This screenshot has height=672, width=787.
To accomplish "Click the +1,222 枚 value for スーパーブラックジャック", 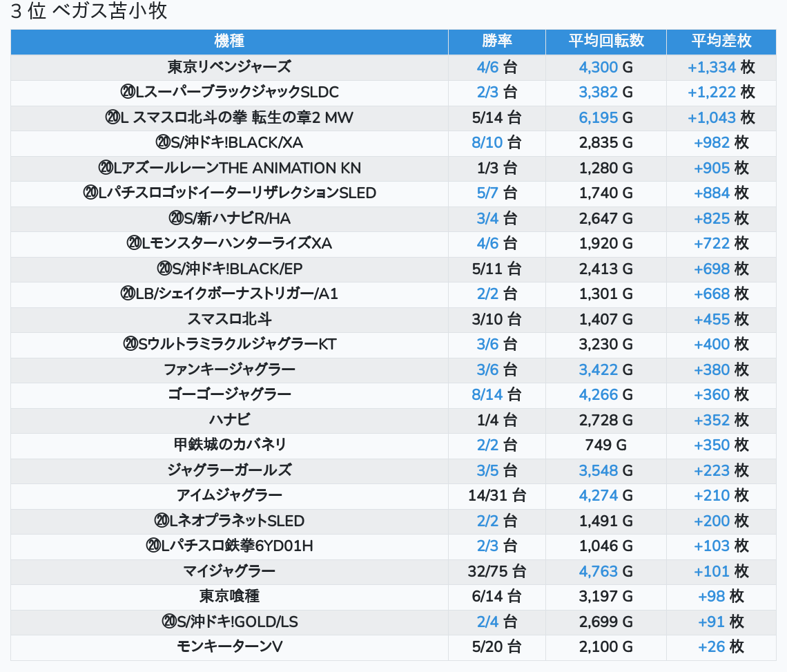I will tap(721, 92).
